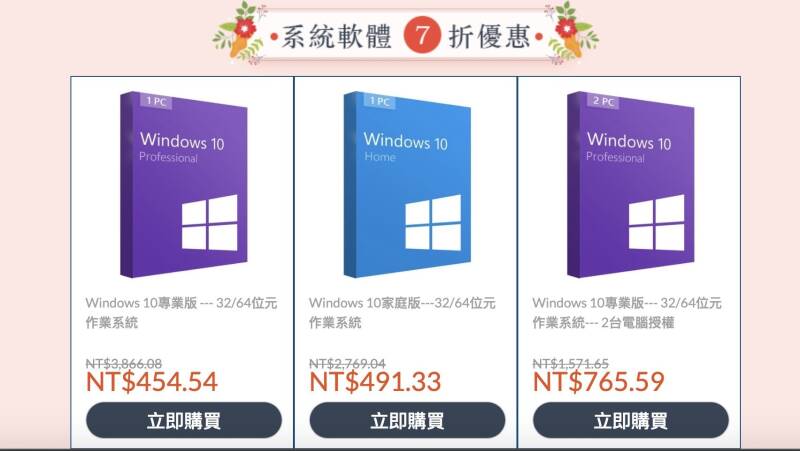Click the Windows logo on the 1 PC Professional box

[210, 222]
